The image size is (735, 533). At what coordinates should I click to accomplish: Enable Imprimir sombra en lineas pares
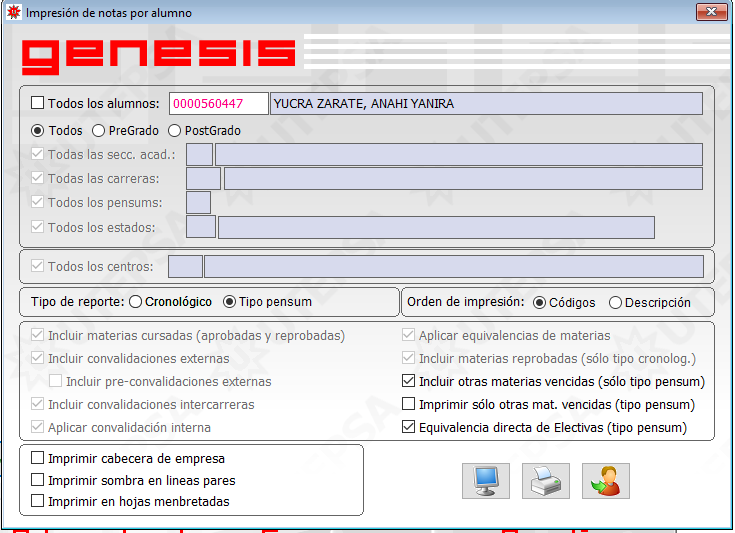tap(38, 480)
